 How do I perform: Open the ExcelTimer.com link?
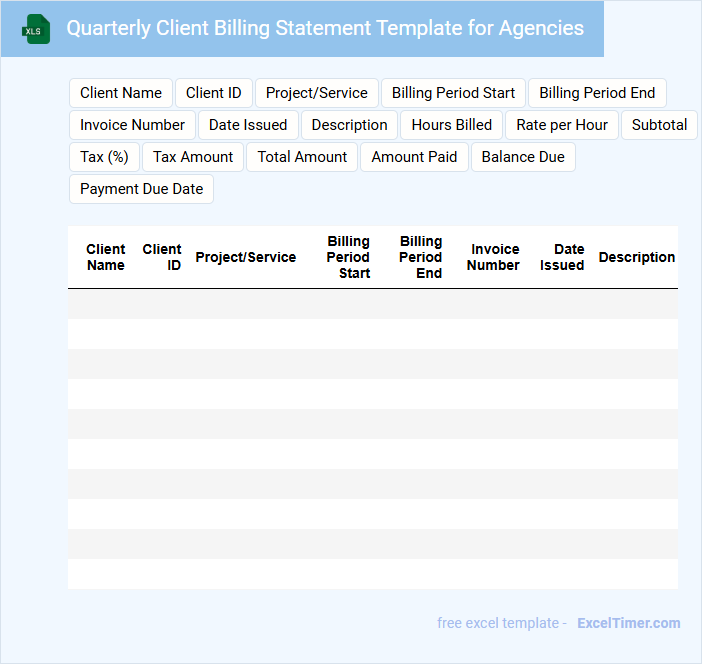tap(628, 623)
